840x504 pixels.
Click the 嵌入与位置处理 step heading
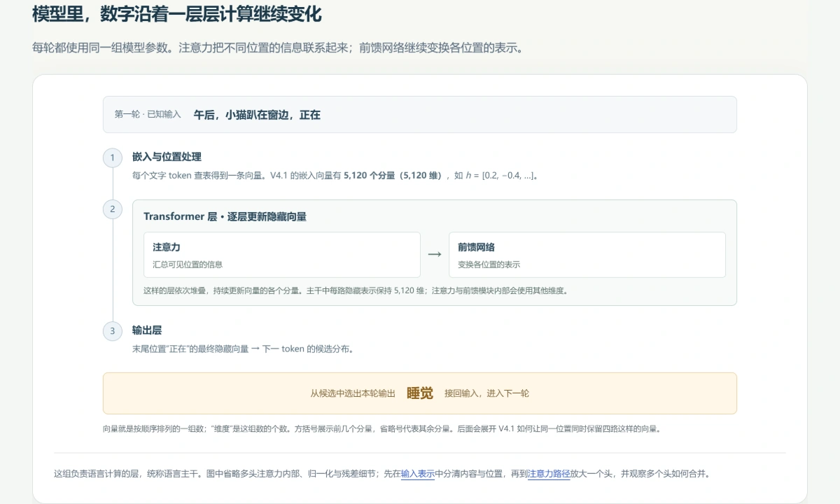click(x=167, y=157)
